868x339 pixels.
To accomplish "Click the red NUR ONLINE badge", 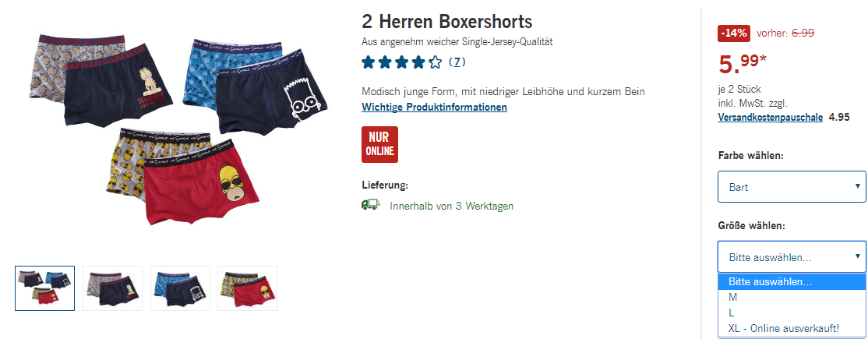I will pyautogui.click(x=379, y=145).
